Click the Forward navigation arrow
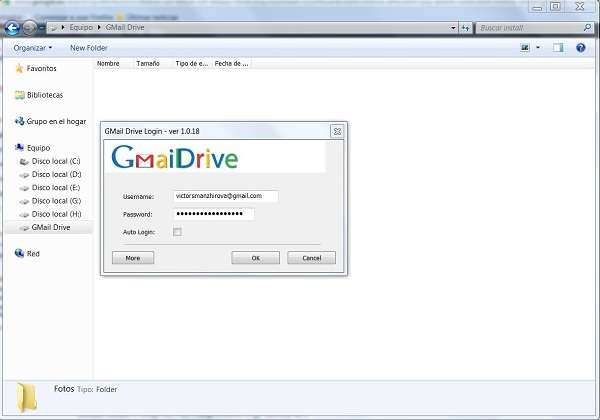 click(x=29, y=28)
